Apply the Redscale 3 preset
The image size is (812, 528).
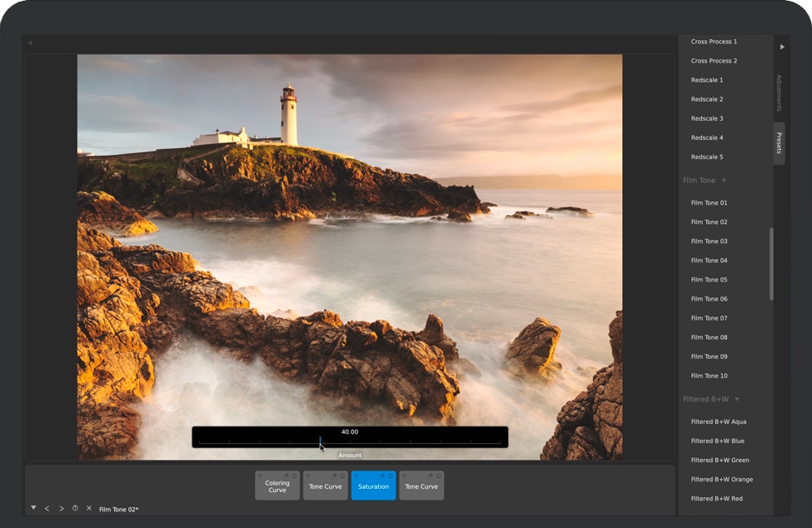tap(706, 118)
